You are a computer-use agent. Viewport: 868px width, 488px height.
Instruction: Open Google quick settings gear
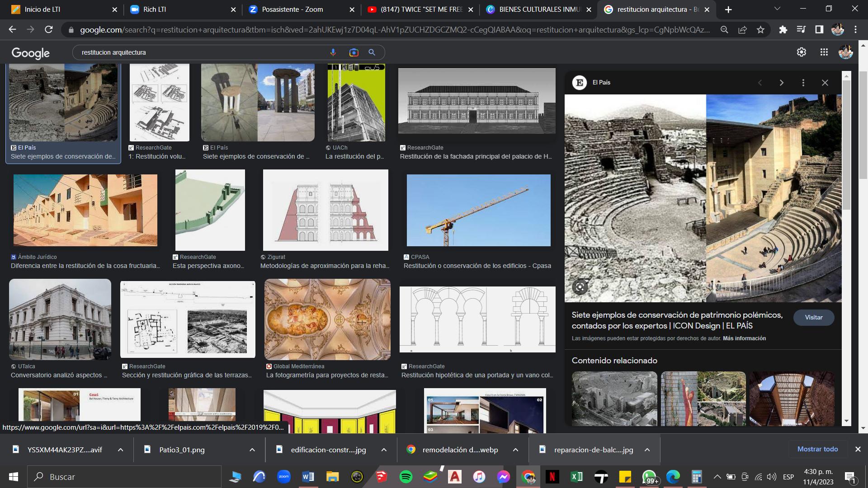[802, 52]
